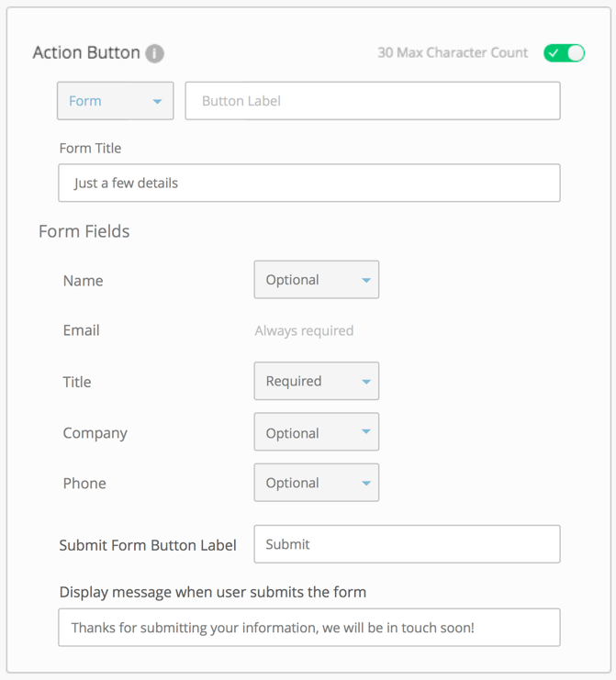Open the Name field requirement dropdown
The height and width of the screenshot is (680, 616).
point(317,280)
